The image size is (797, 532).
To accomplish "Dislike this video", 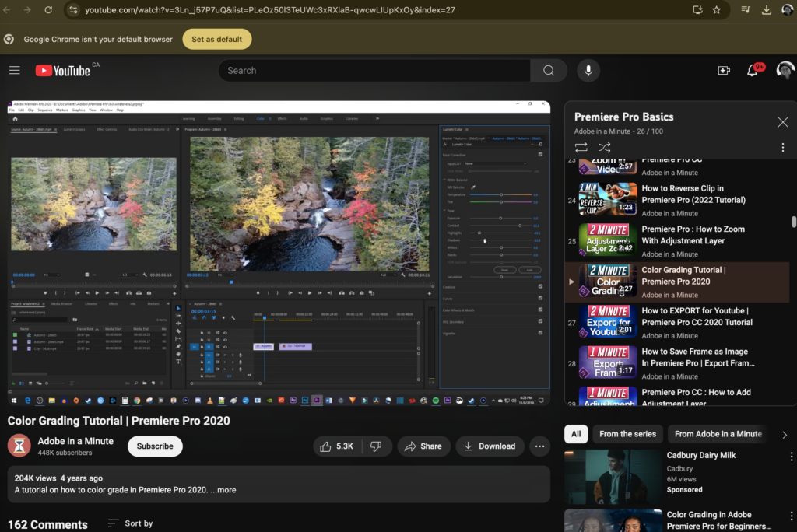I will pos(376,446).
